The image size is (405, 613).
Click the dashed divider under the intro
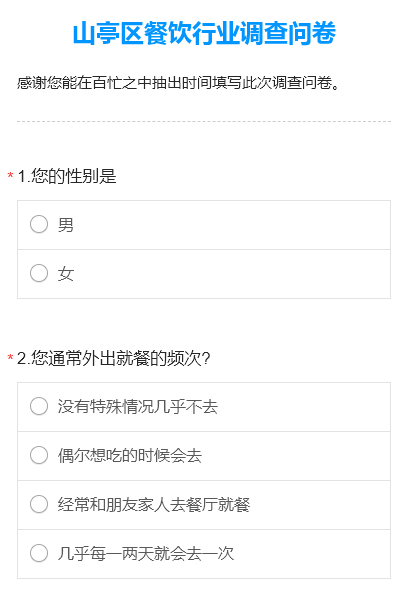tap(204, 122)
